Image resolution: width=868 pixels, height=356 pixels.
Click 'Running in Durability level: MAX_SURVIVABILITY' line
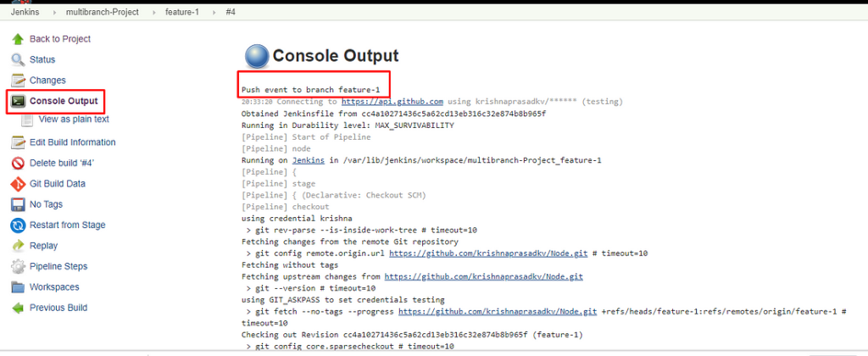click(x=348, y=125)
